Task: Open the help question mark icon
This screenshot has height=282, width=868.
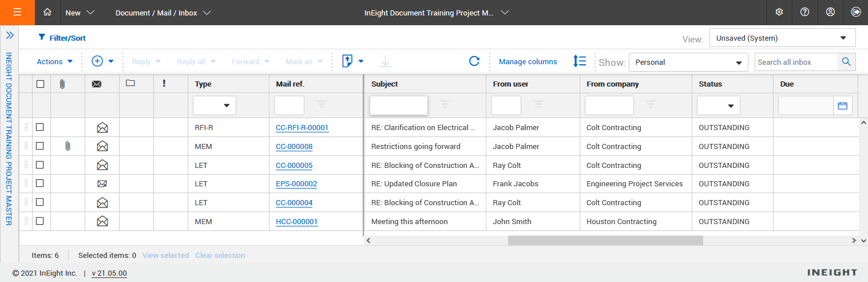Action: (804, 12)
